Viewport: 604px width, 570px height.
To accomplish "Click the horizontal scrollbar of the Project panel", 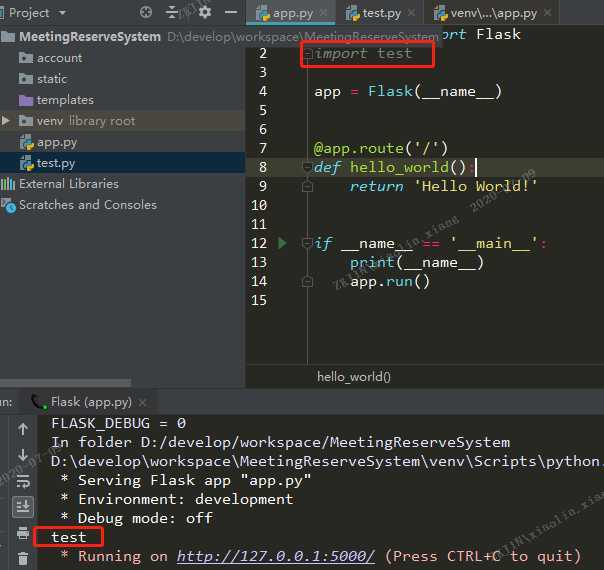I will (x=65, y=382).
